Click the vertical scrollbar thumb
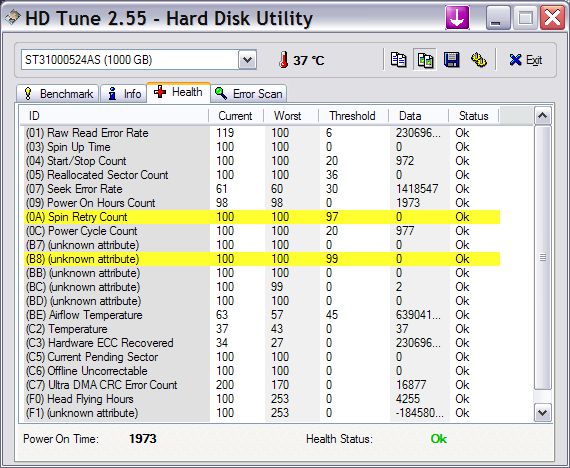The height and width of the screenshot is (468, 570). (x=542, y=258)
